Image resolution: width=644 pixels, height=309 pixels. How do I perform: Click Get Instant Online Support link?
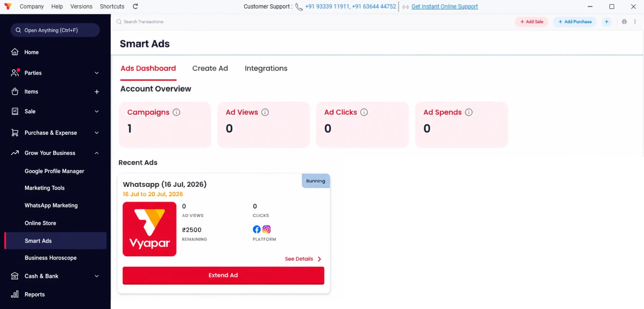coord(445,7)
